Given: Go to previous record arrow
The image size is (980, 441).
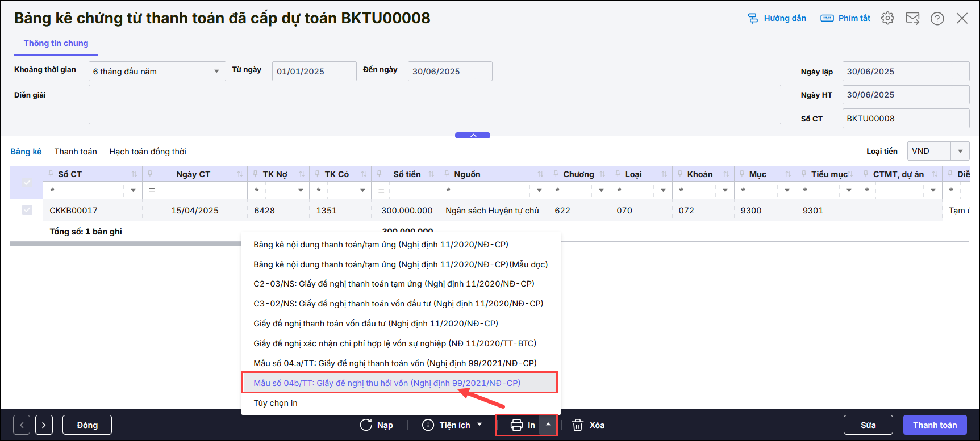Looking at the screenshot, I should 22,425.
